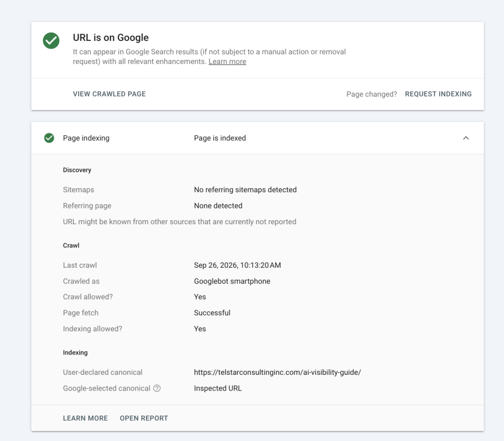
Task: Click the 'Google-selected canonical' label
Action: pos(107,388)
